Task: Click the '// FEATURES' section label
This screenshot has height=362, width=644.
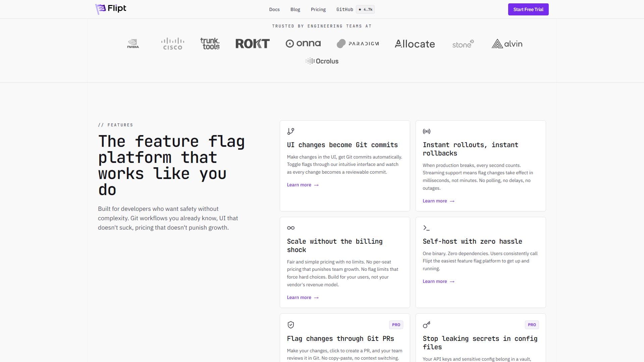Action: 115,125
